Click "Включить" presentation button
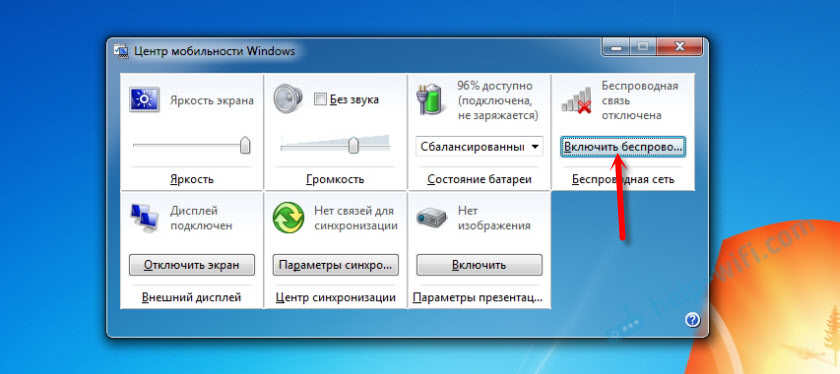840x374 pixels. click(x=479, y=265)
